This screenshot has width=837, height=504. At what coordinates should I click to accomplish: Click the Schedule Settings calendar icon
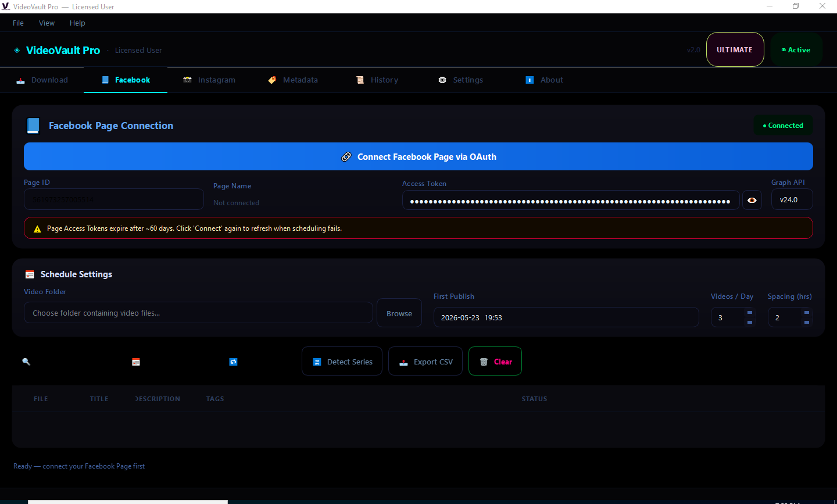30,274
